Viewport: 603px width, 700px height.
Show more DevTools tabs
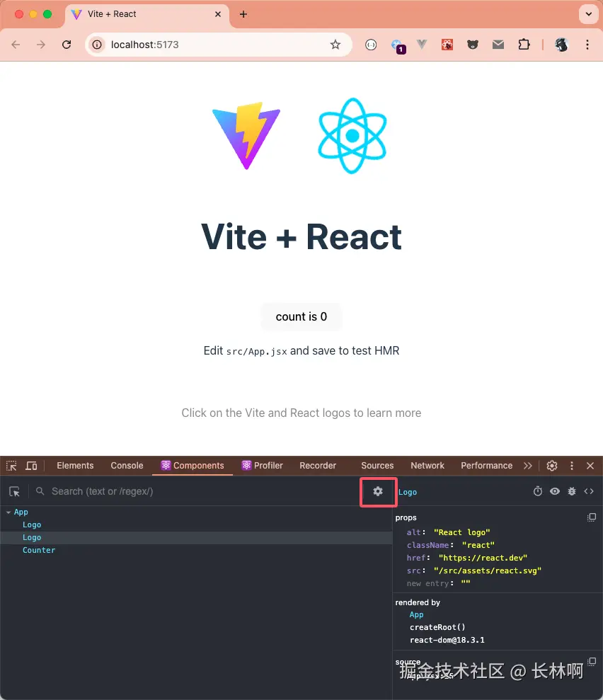pyautogui.click(x=528, y=466)
